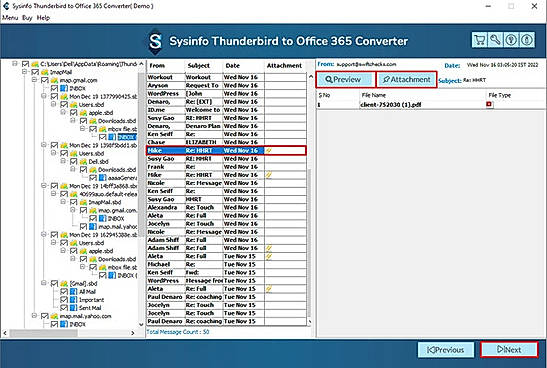
Task: Collapse the imap.gmail.com tree node
Action: (x=34, y=80)
